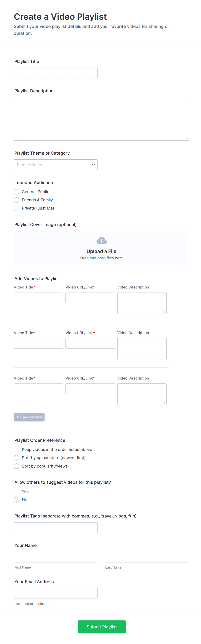This screenshot has width=201, height=644.
Task: Choose Friends & Family audience
Action: (x=16, y=200)
